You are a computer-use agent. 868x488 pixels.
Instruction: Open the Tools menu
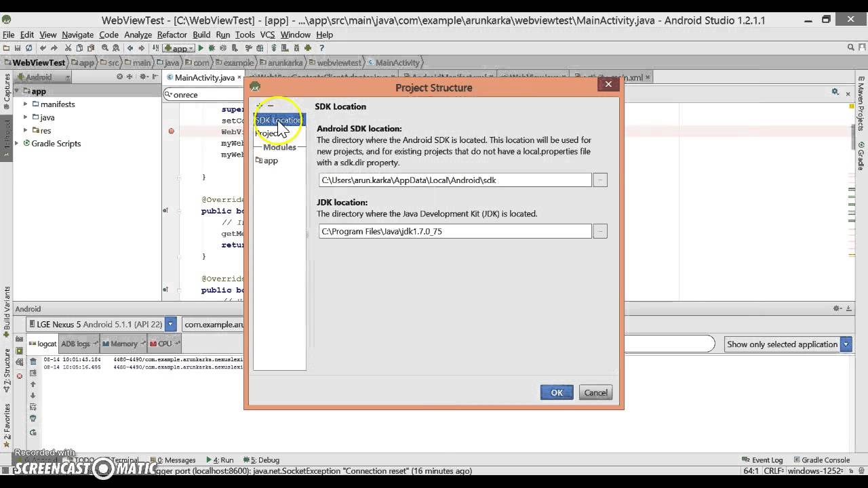[245, 35]
